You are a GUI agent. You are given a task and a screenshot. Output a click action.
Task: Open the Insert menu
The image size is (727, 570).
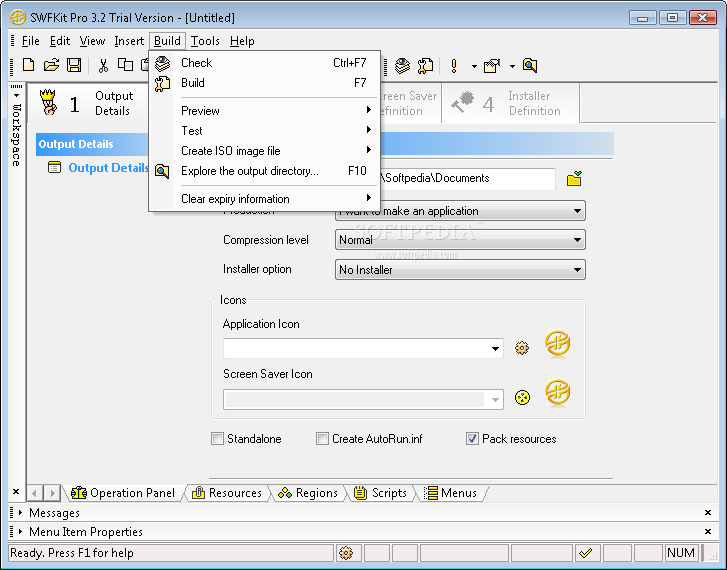click(129, 41)
